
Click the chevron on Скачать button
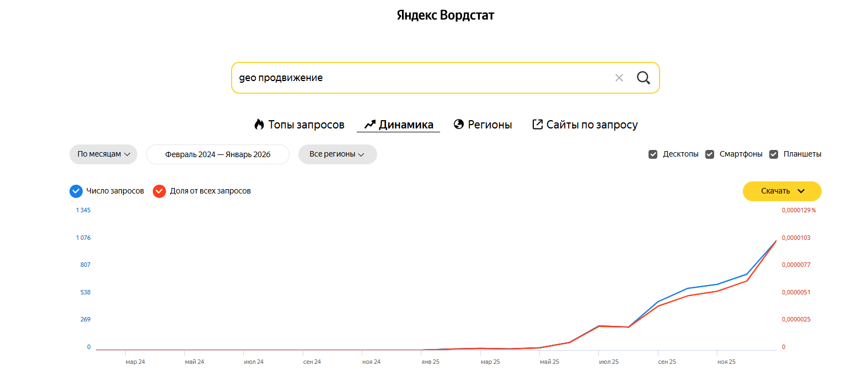[x=801, y=191]
